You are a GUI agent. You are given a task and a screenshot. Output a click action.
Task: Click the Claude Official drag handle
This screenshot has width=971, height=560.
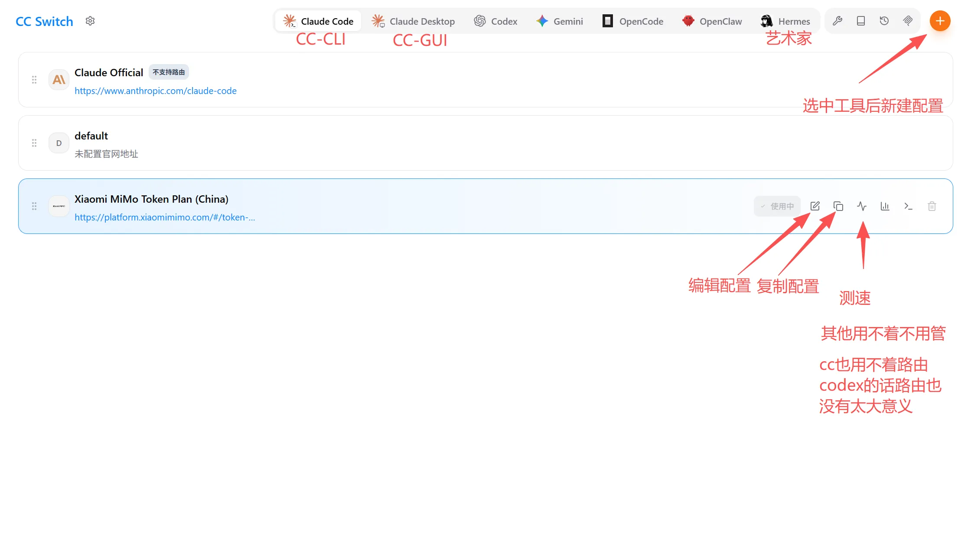coord(34,80)
